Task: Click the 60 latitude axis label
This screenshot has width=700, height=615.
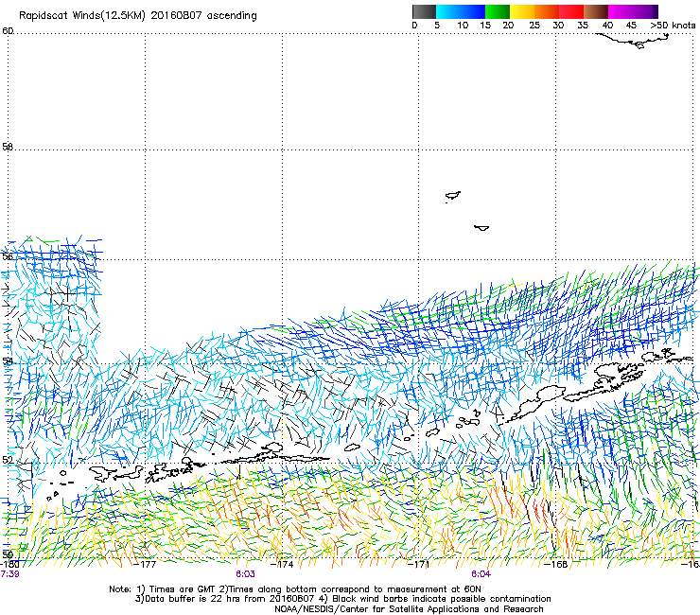Action: pos(8,31)
